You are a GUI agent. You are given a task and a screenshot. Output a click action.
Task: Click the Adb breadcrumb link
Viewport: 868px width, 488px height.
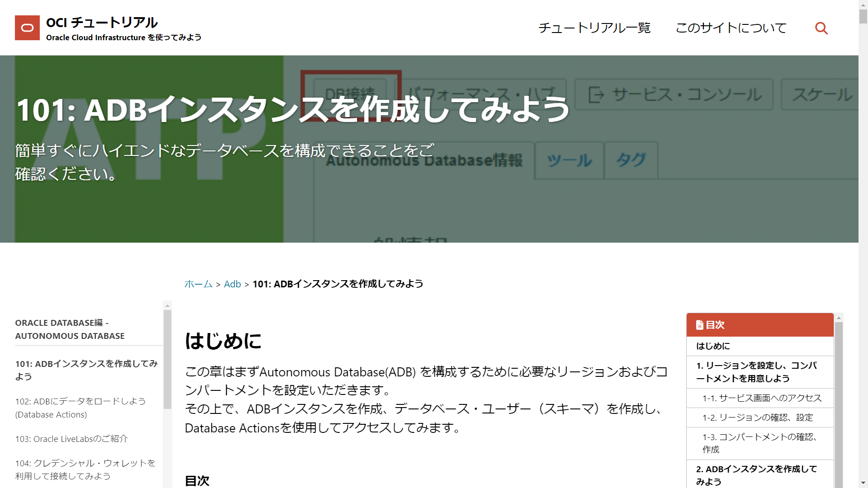232,284
